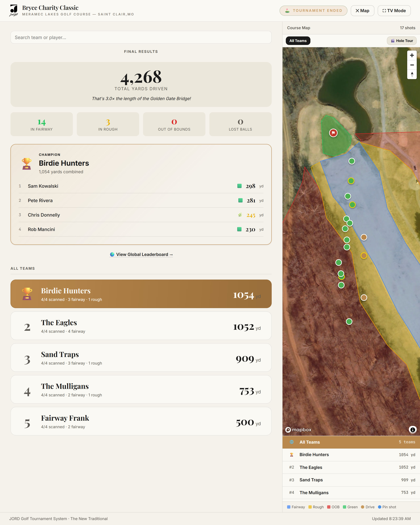Click the 'Course Map' panel heading
This screenshot has width=420, height=525.
[x=298, y=28]
